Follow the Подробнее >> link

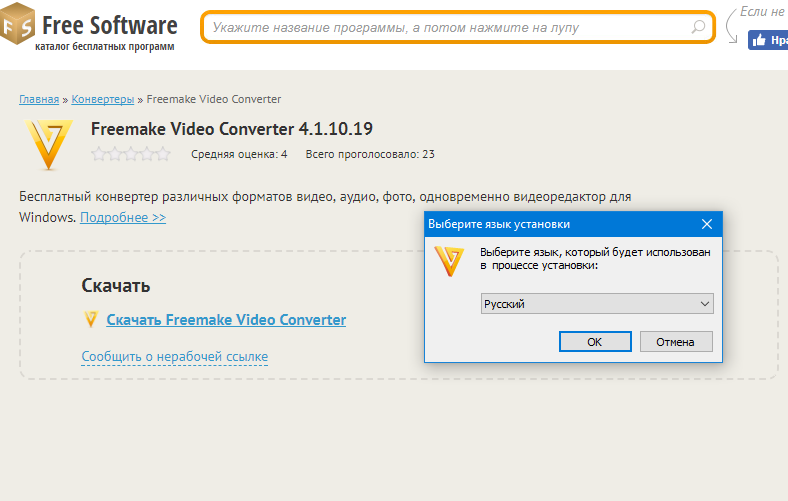pos(123,218)
